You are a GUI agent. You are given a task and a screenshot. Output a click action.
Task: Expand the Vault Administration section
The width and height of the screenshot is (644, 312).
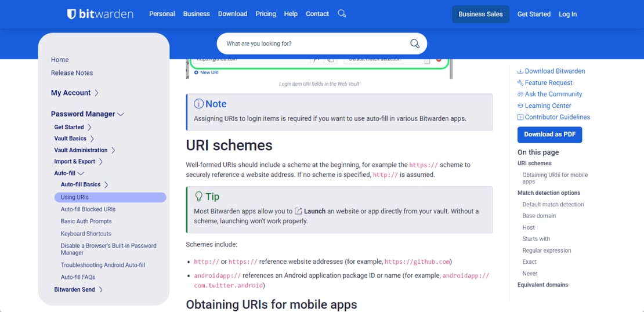pyautogui.click(x=113, y=150)
